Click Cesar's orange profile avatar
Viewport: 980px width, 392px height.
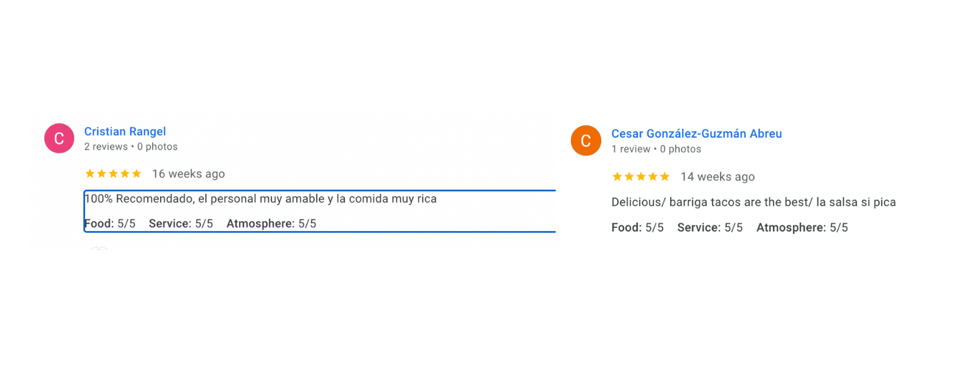coord(585,140)
